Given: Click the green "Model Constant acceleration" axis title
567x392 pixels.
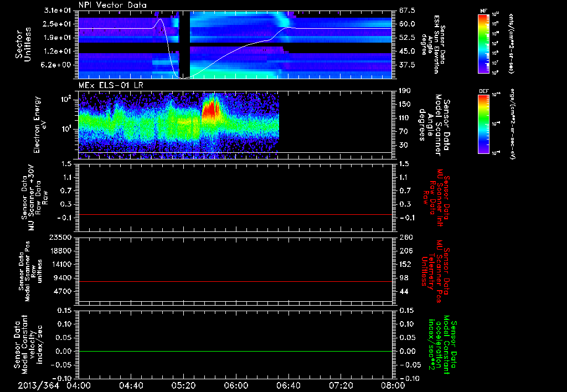Looking at the screenshot, I should [442, 345].
